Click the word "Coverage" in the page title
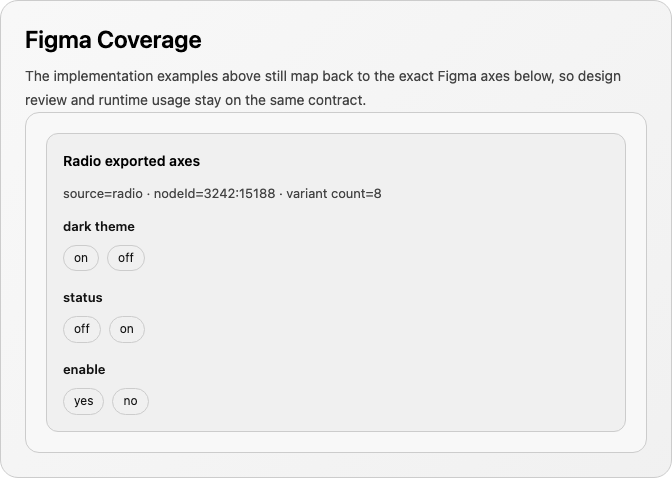672x478 pixels. [149, 40]
